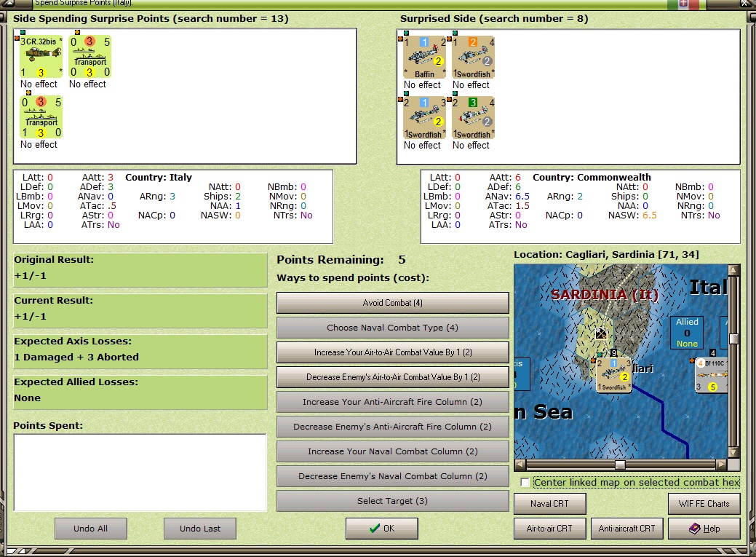Enable center linked map on selected combat hex
Screen dimensions: 756x557
(525, 482)
